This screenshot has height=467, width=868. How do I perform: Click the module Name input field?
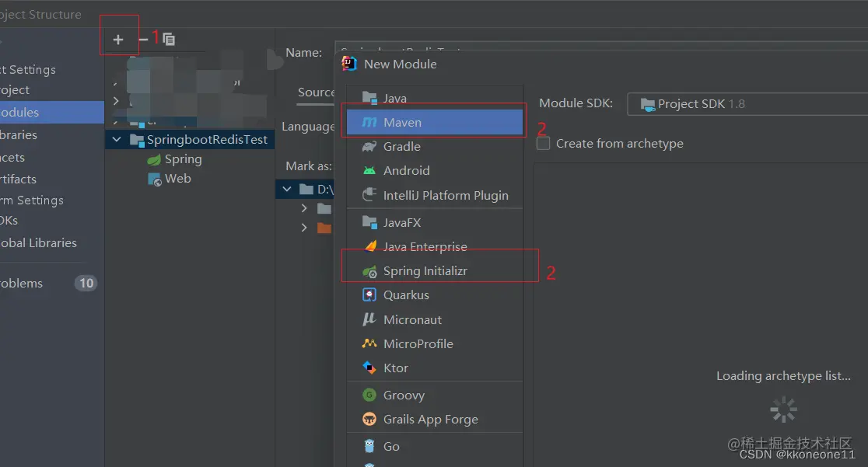(x=601, y=47)
